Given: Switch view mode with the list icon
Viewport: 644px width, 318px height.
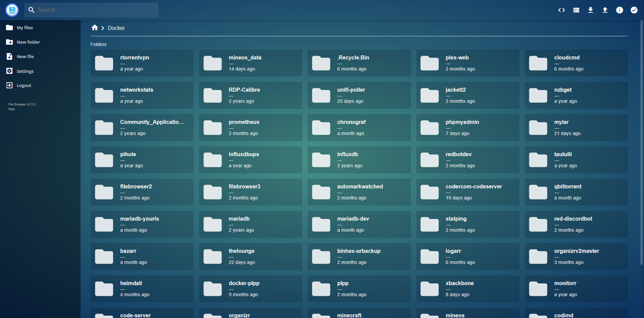Looking at the screenshot, I should click(x=576, y=10).
